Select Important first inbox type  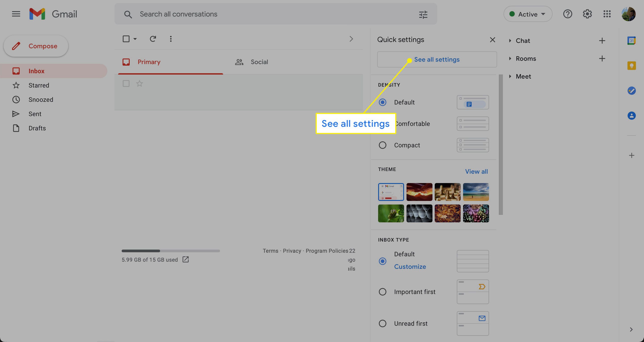coord(382,292)
